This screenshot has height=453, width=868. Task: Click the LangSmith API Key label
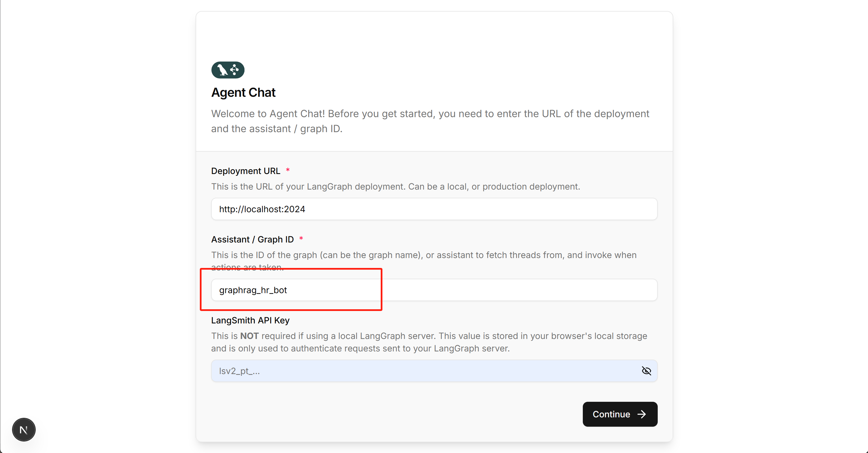click(x=250, y=320)
